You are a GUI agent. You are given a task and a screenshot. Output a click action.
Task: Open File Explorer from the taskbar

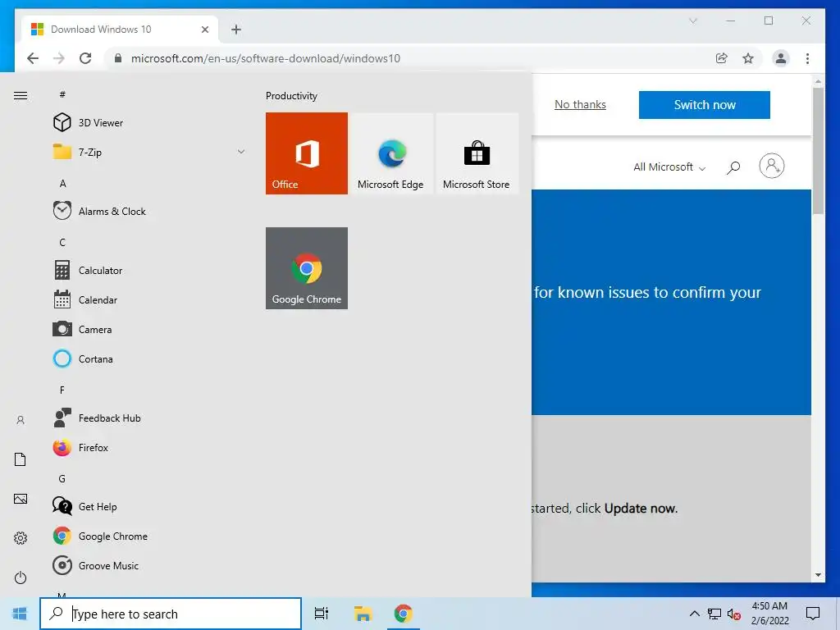363,614
